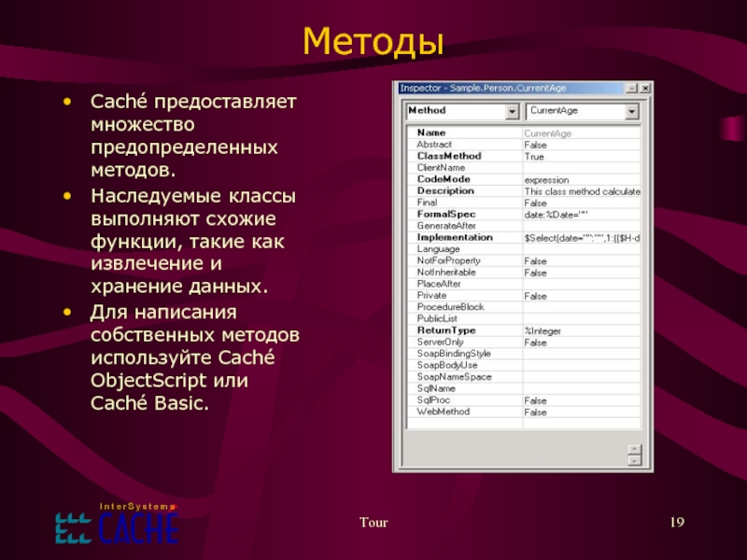Click the InterSystems Caché logo
Viewport: 747px width, 560px height.
click(x=118, y=523)
